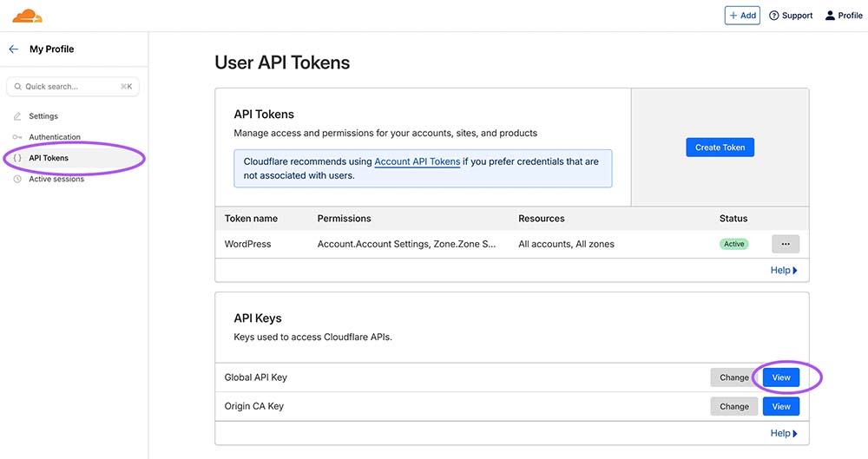Open the WordPress token three-dot menu
The height and width of the screenshot is (459, 868).
click(786, 244)
